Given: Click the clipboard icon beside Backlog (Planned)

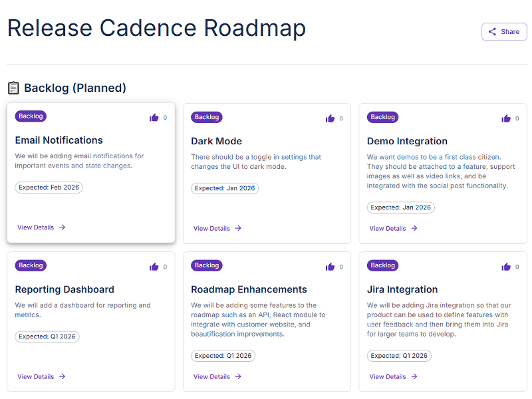Looking at the screenshot, I should pos(11,87).
